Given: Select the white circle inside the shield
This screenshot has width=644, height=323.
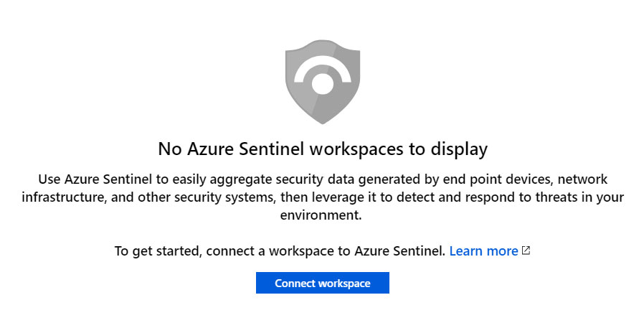Looking at the screenshot, I should (323, 83).
